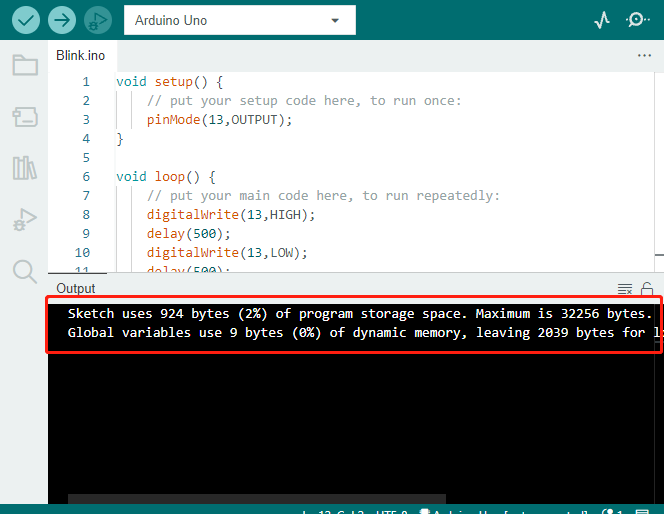Open the Serial Plotter
The width and height of the screenshot is (664, 514).
(x=602, y=20)
